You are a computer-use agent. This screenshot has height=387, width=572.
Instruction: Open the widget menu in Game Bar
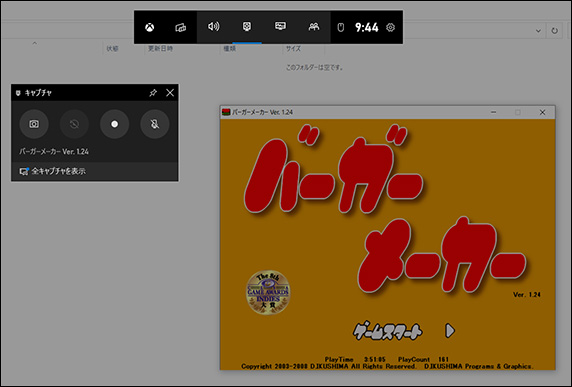[x=181, y=27]
